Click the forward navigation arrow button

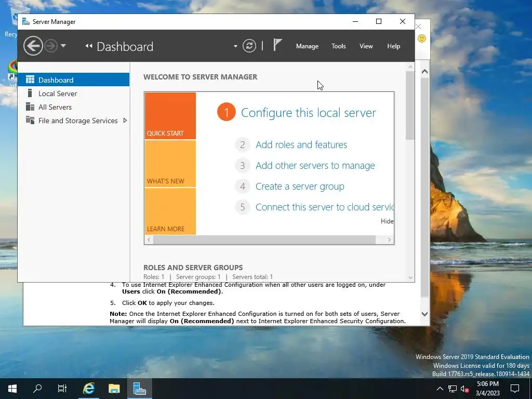pos(51,46)
